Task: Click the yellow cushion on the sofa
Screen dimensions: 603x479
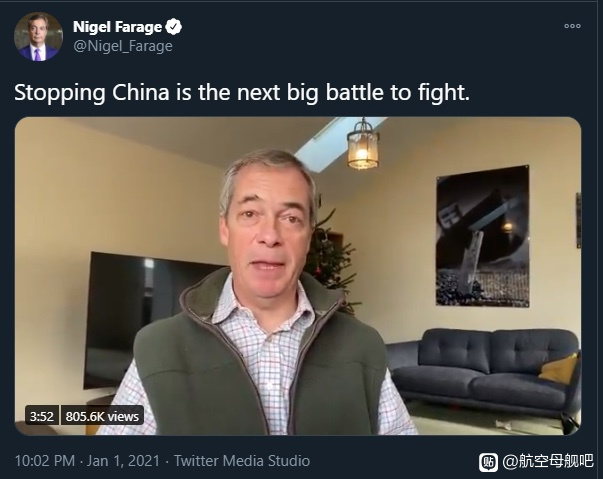Action: 559,369
